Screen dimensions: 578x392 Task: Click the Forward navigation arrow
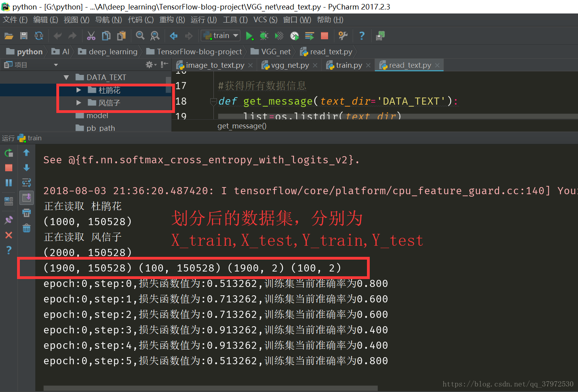tap(189, 36)
